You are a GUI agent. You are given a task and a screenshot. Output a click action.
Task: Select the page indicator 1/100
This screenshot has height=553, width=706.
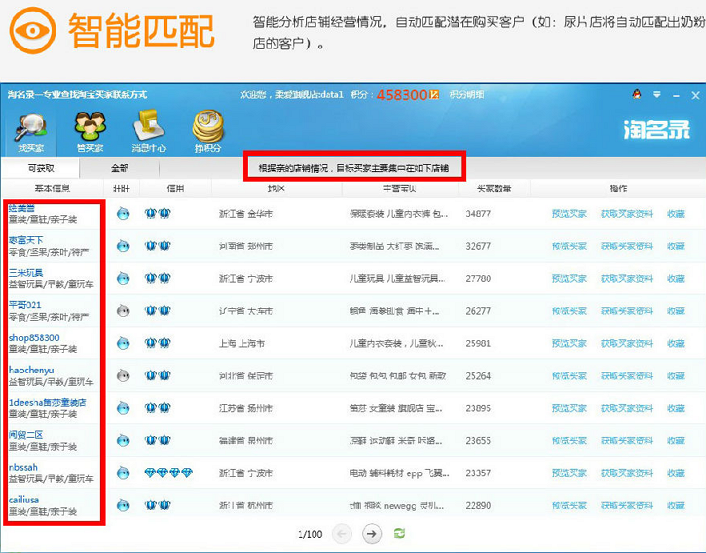[x=310, y=535]
